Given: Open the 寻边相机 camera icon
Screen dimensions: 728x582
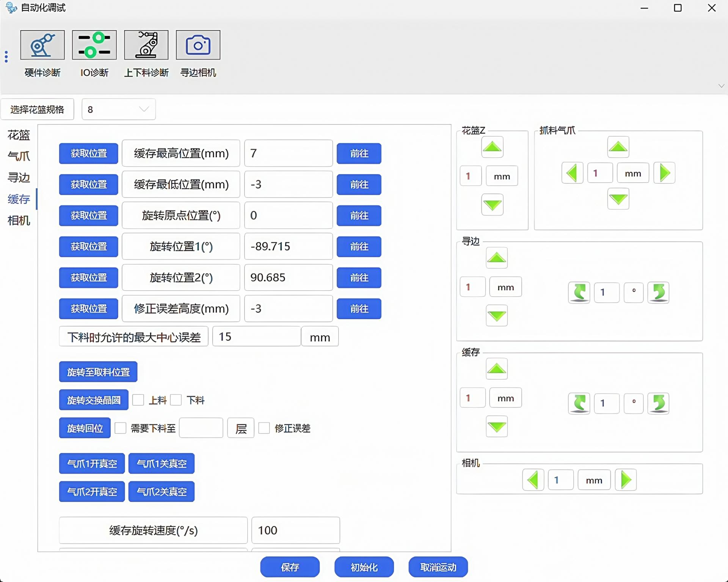Looking at the screenshot, I should click(x=198, y=45).
